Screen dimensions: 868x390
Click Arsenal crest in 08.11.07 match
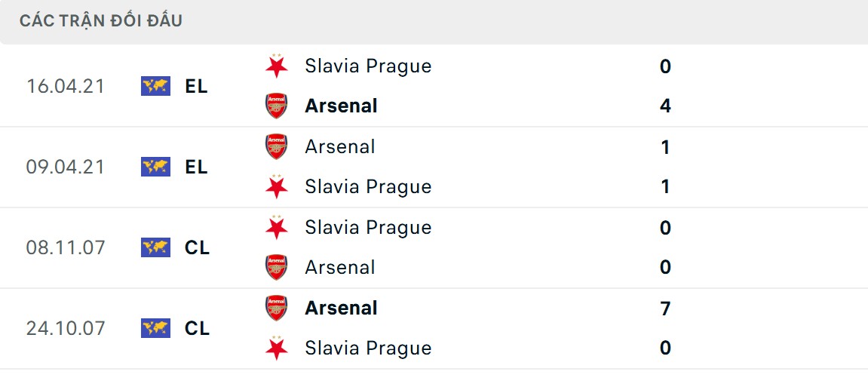click(277, 267)
